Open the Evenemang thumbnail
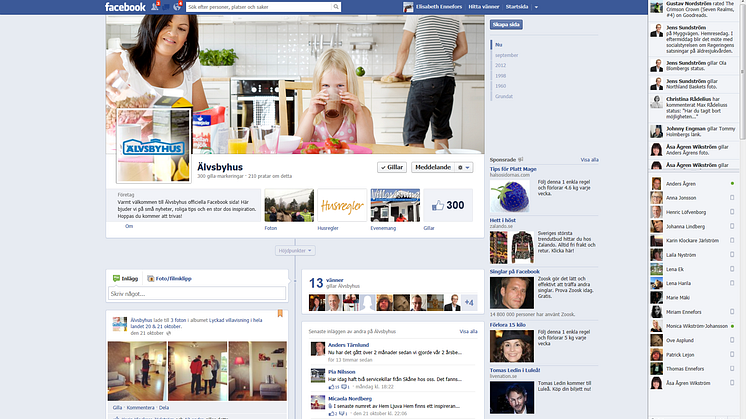The width and height of the screenshot is (746, 419). pos(395,205)
